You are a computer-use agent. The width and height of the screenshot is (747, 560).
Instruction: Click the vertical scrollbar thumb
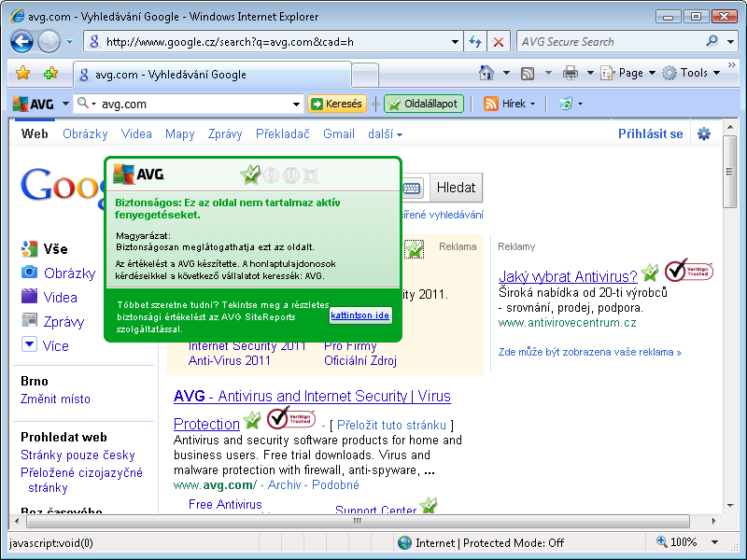pos(729,172)
